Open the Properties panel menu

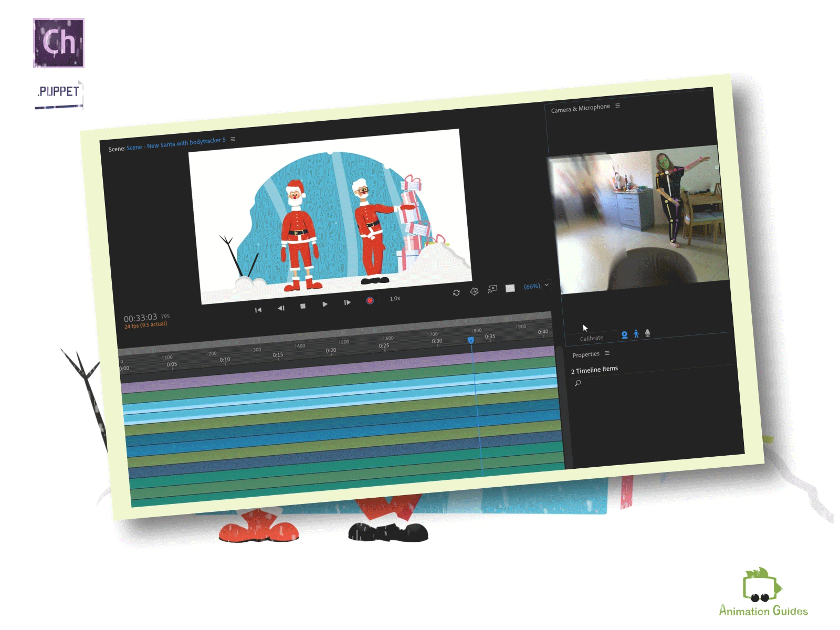607,353
